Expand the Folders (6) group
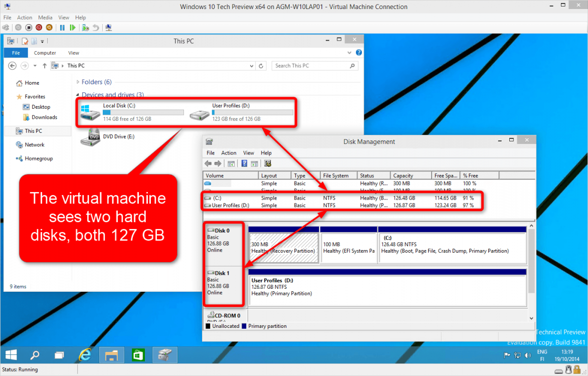This screenshot has width=588, height=376. click(78, 82)
